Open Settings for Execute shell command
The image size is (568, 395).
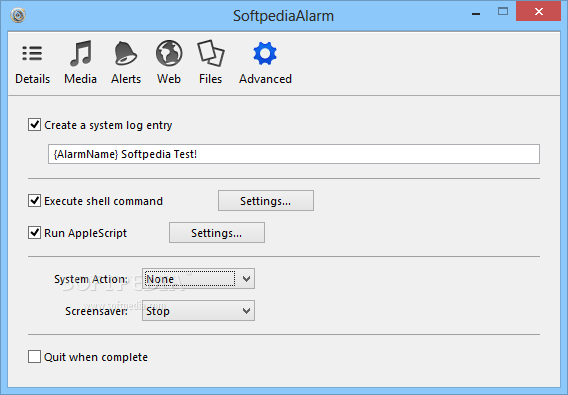click(x=266, y=201)
